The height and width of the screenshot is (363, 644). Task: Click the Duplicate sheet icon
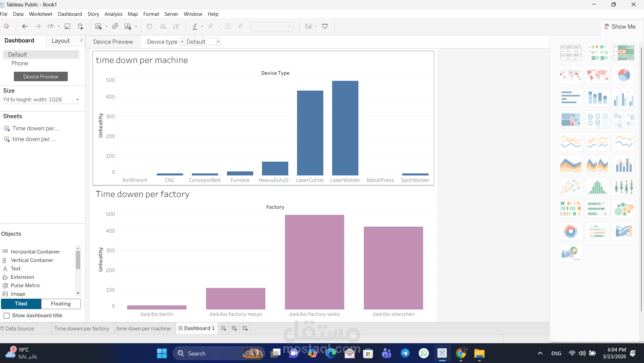115,26
